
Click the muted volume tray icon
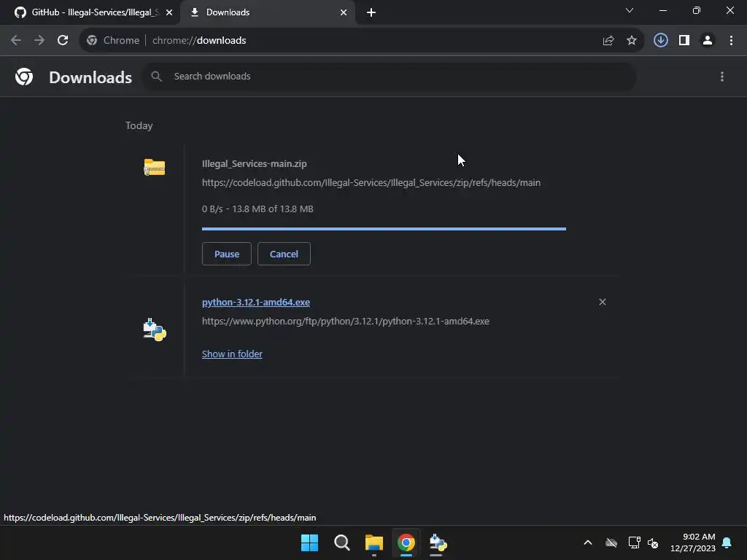[x=653, y=542]
